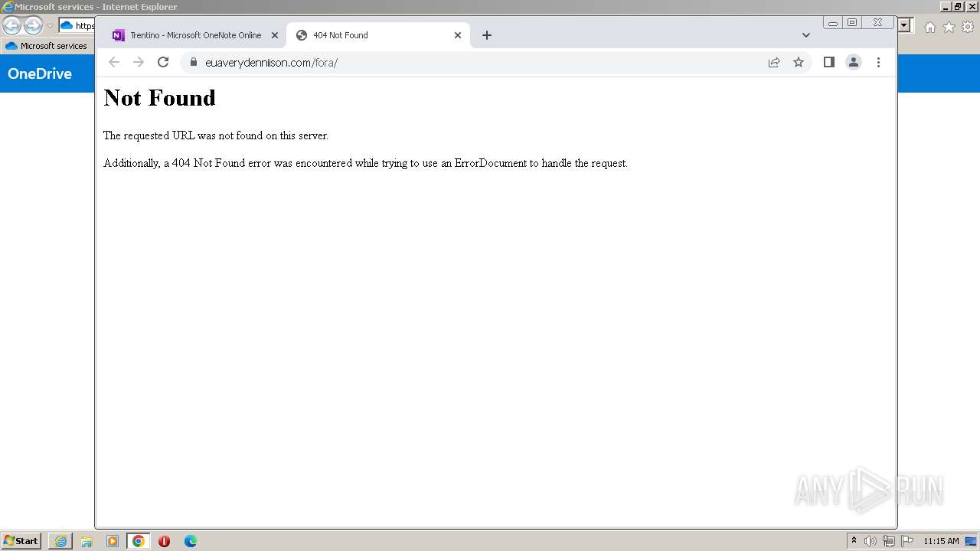
Task: Open media player taskbar icon
Action: tap(113, 541)
